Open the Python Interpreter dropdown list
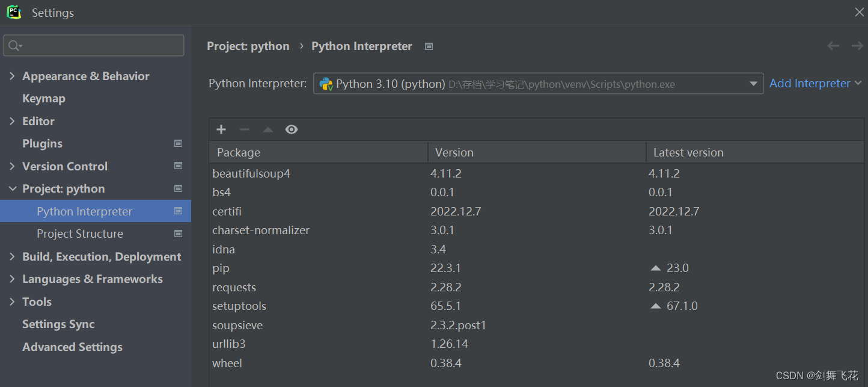Image resolution: width=868 pixels, height=387 pixels. pos(753,84)
